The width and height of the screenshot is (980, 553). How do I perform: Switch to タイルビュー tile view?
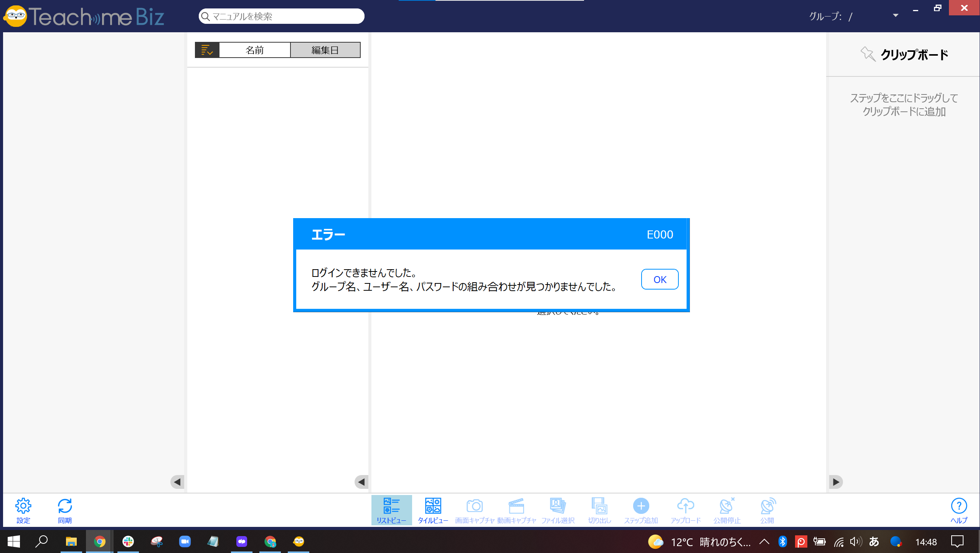coord(432,510)
